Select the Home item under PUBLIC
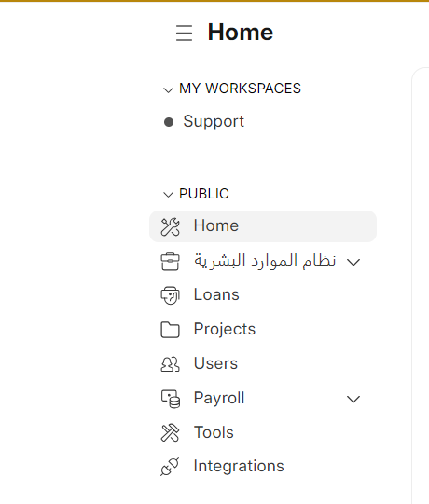This screenshot has width=429, height=504. [x=263, y=226]
